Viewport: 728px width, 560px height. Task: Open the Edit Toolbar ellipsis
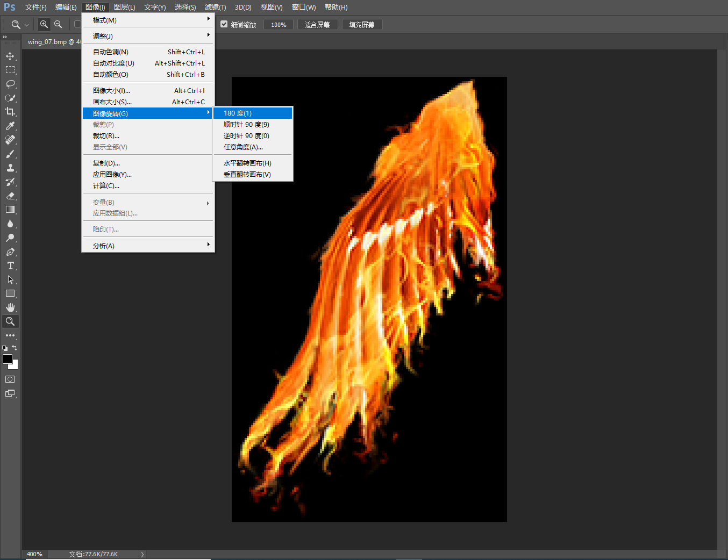pos(10,335)
